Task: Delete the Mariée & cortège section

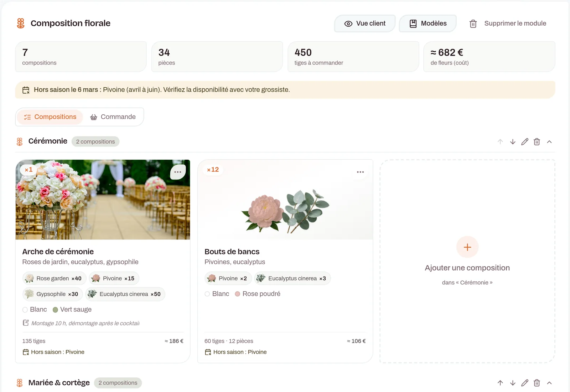Action: click(x=537, y=383)
